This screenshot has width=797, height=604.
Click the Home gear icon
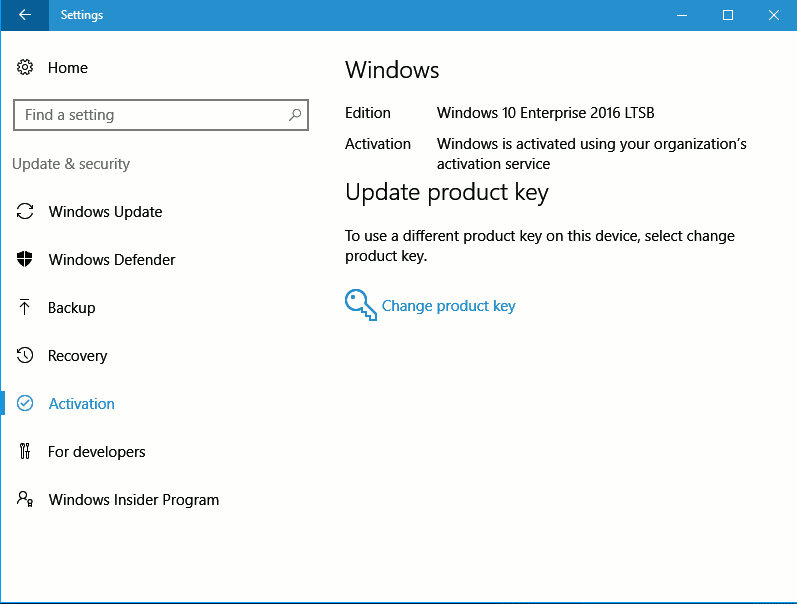tap(24, 67)
